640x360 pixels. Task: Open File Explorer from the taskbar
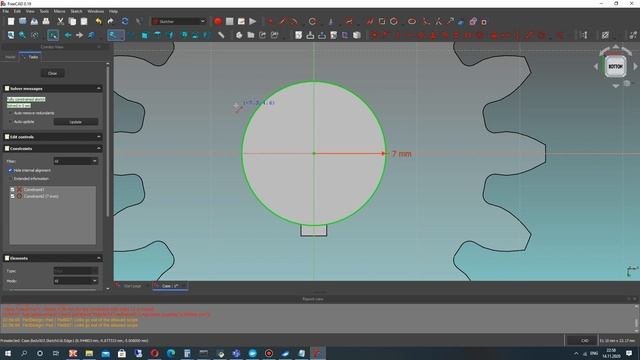tap(89, 353)
